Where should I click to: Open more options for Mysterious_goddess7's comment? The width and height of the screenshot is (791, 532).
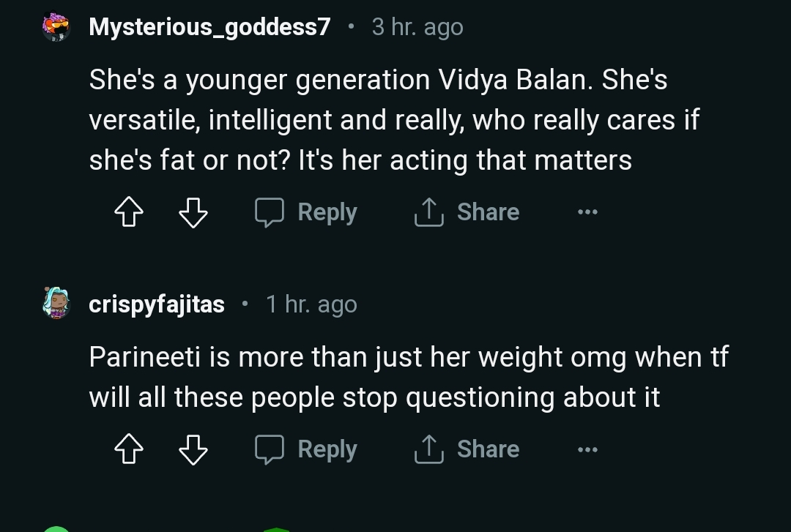pos(587,212)
